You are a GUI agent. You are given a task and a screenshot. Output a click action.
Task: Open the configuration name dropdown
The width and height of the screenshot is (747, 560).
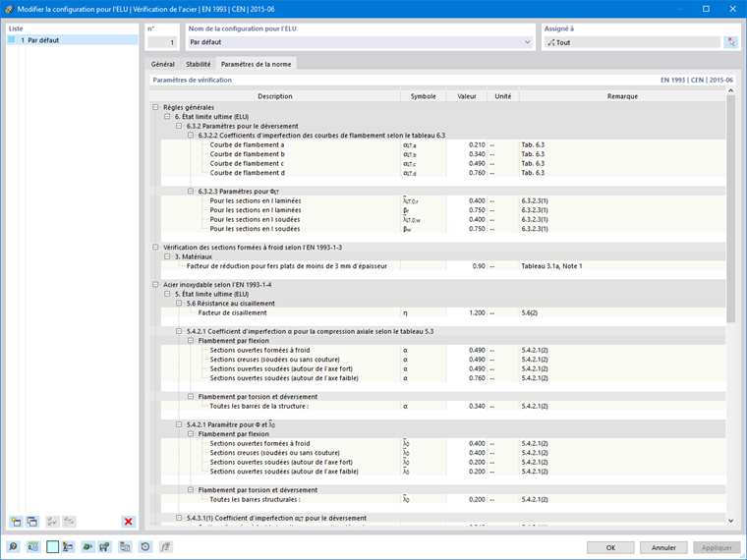click(527, 42)
